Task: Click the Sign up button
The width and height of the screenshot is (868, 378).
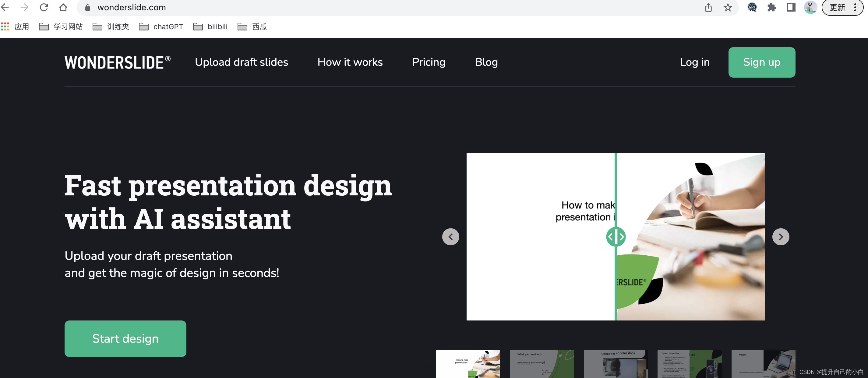Action: [761, 62]
